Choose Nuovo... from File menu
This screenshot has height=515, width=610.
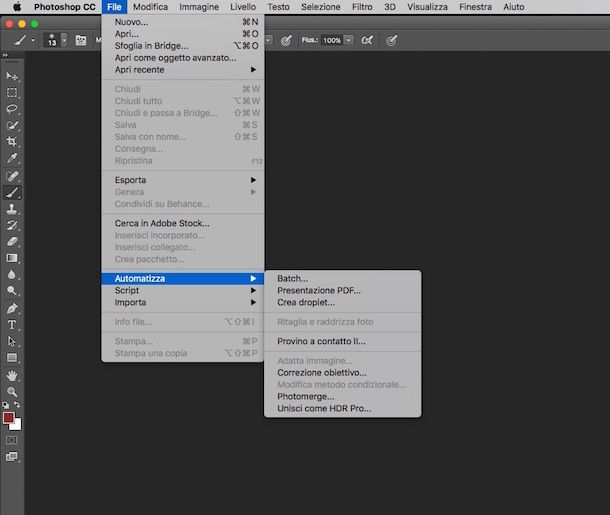183,22
